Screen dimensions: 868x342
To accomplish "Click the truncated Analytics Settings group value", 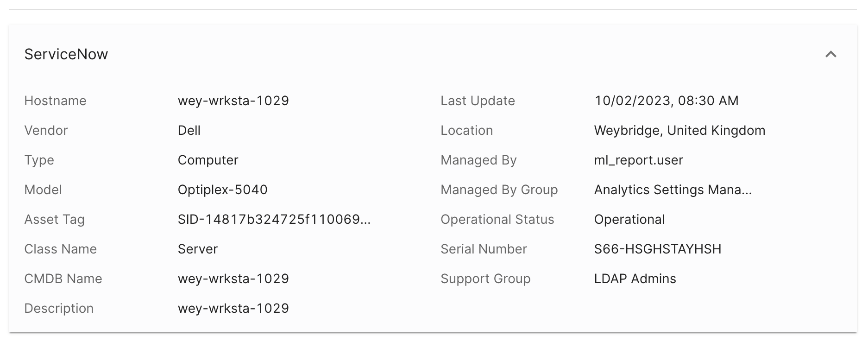I will pos(673,190).
